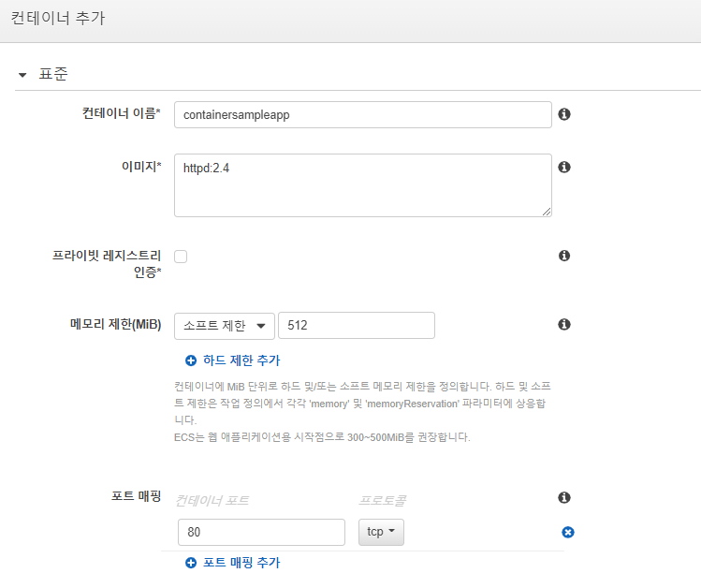Click 하드 제한 추가 link
This screenshot has height=588, width=701.
point(241,360)
